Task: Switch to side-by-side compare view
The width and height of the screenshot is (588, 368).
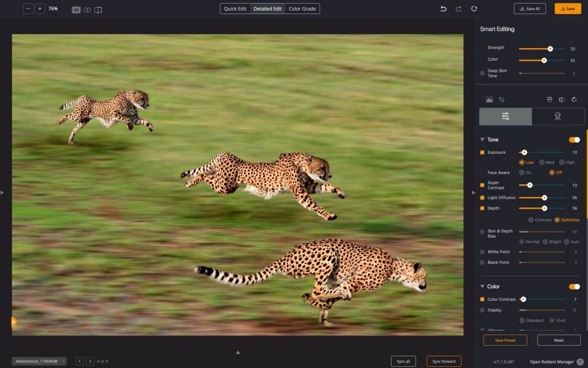Action: pyautogui.click(x=87, y=9)
